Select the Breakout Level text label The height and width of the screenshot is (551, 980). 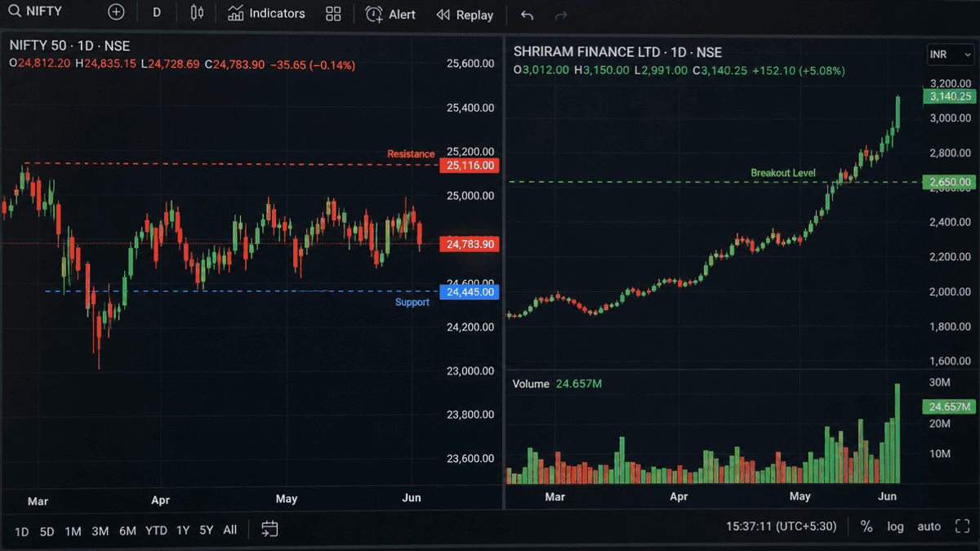(783, 173)
